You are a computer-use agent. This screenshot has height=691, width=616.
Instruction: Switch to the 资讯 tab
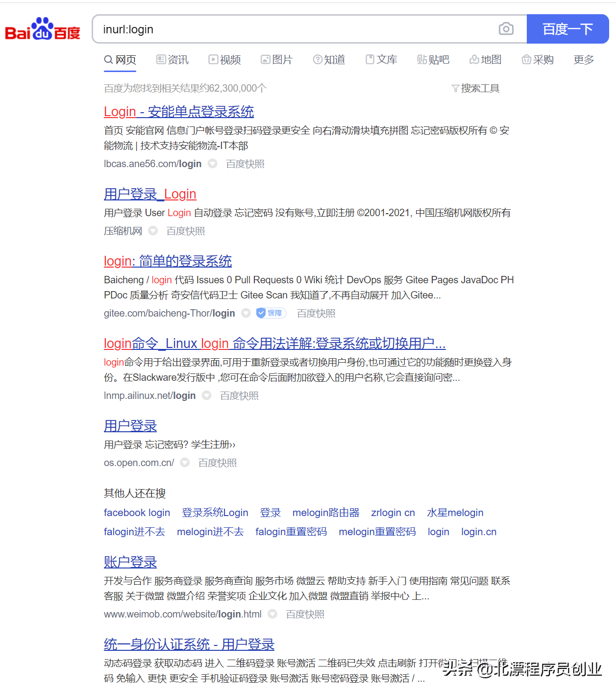click(172, 60)
